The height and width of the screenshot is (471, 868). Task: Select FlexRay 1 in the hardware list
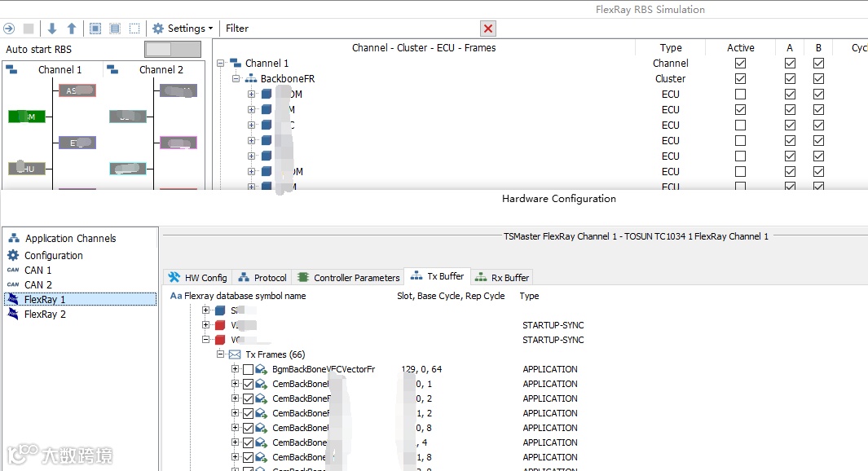coord(80,299)
